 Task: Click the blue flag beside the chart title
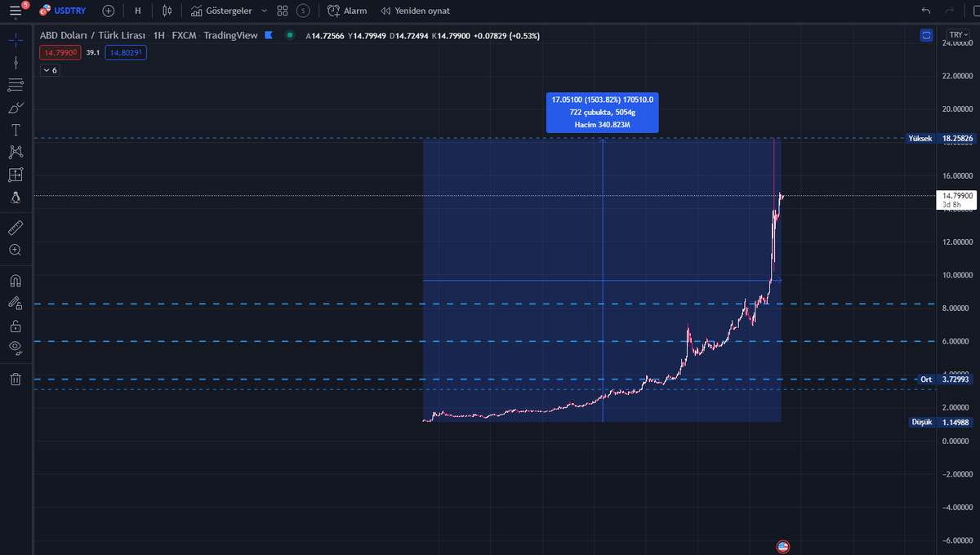(x=269, y=35)
